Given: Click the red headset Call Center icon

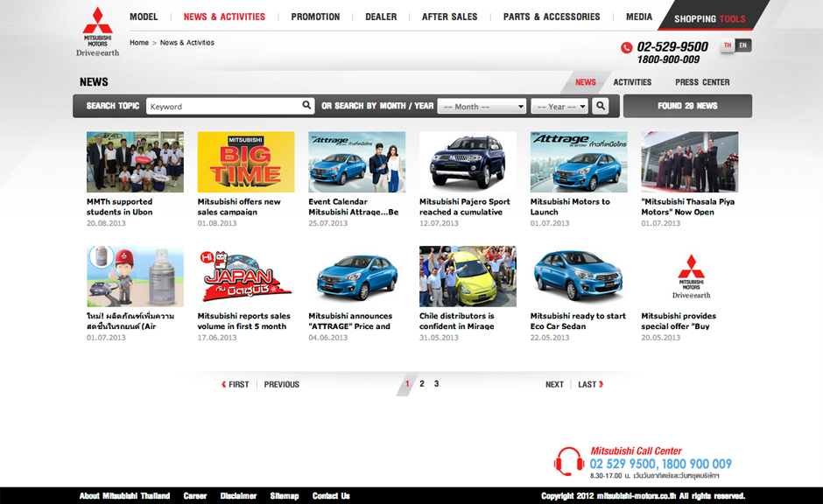Looking at the screenshot, I should click(569, 461).
